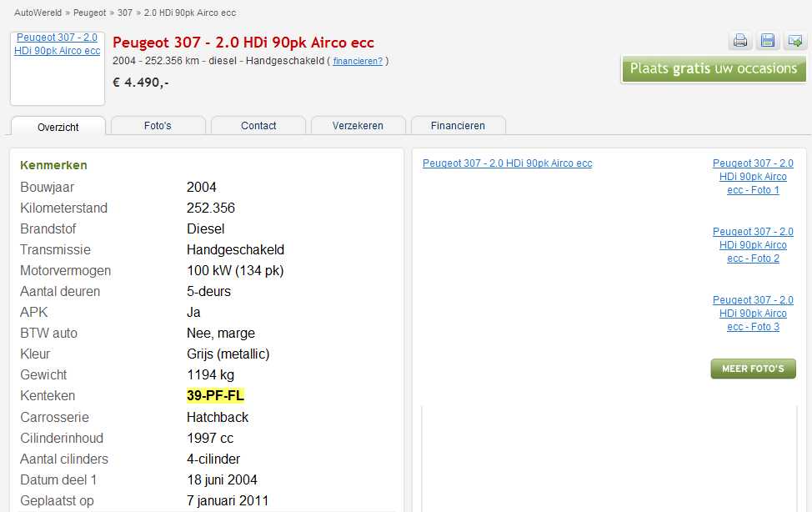The width and height of the screenshot is (812, 512).
Task: Click the email/forward listing icon
Action: tap(795, 41)
